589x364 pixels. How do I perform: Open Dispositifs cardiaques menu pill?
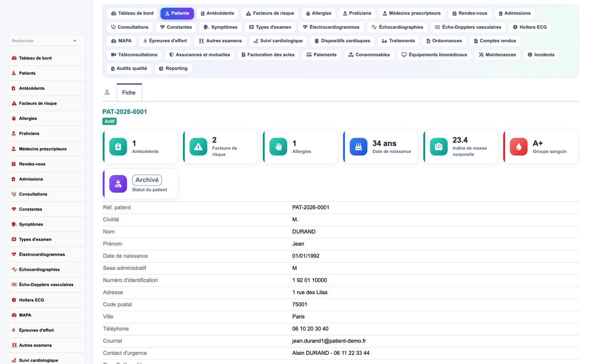[342, 41]
